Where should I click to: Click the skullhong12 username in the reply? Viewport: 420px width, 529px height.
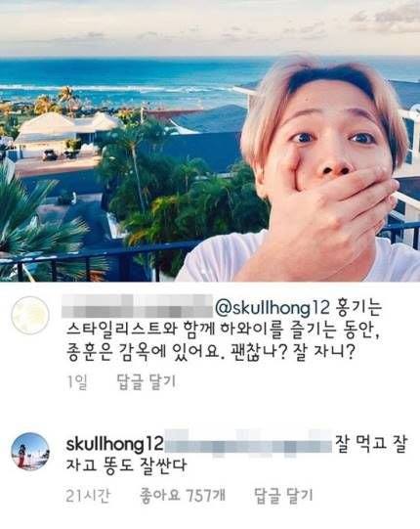[x=115, y=444]
